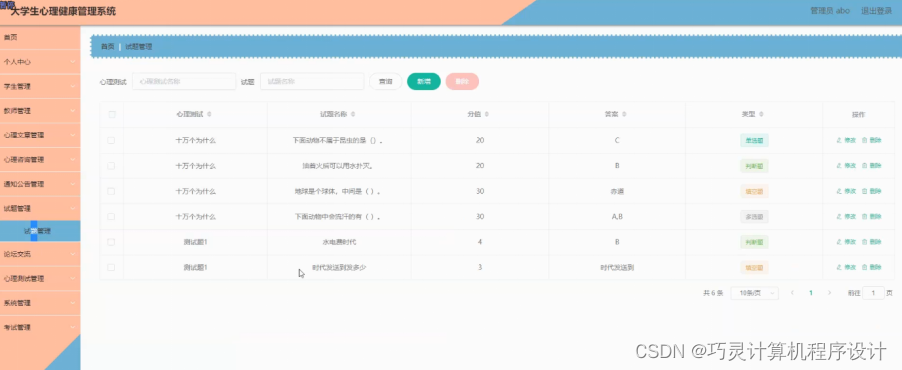Viewport: 902px width, 370px height.
Task: Edit the 水电费时代 question row
Action: 846,242
